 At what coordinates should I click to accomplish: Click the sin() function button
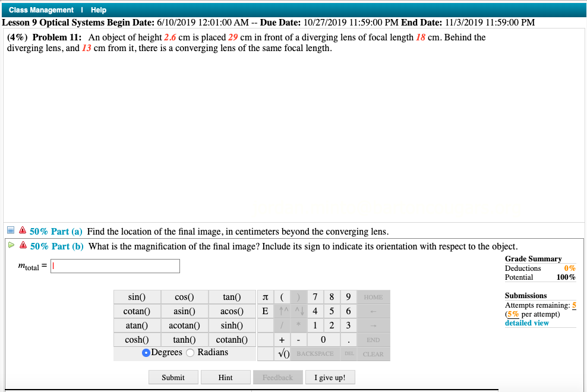pyautogui.click(x=136, y=297)
